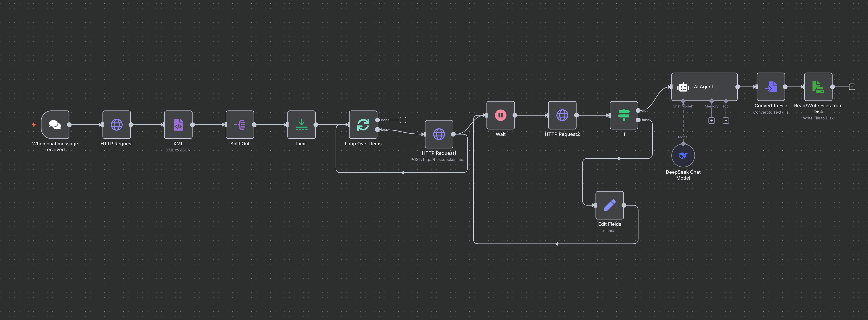Open the XML to JSON node
Image resolution: width=868 pixels, height=320 pixels.
tap(178, 125)
